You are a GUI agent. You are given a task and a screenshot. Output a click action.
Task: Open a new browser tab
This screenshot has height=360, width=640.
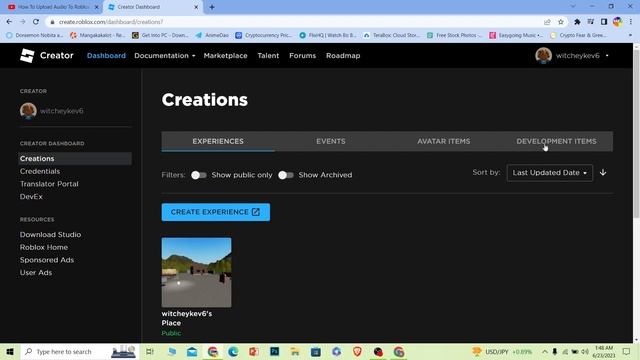[x=212, y=7]
